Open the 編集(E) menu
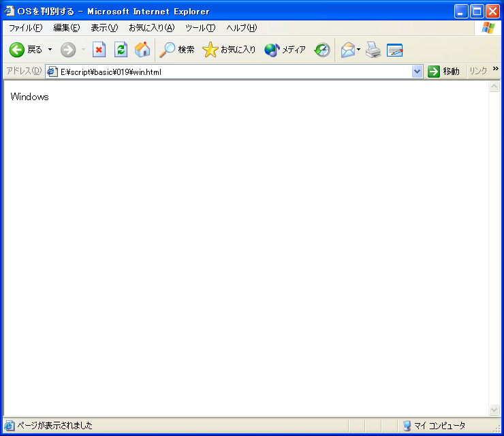The image size is (504, 436). pyautogui.click(x=67, y=28)
